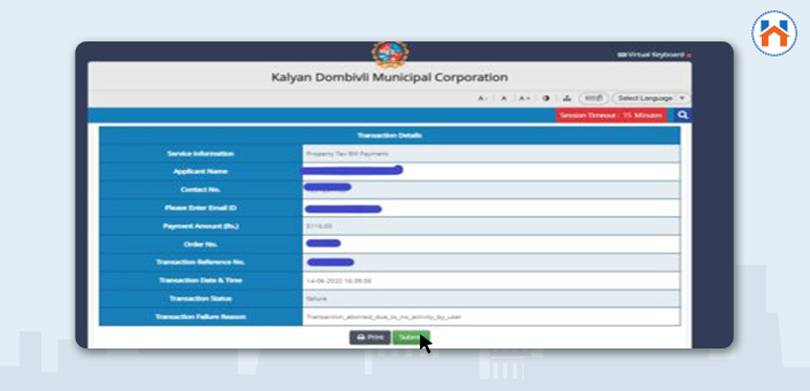
Task: Click the Session Timeout red banner
Action: pyautogui.click(x=611, y=116)
